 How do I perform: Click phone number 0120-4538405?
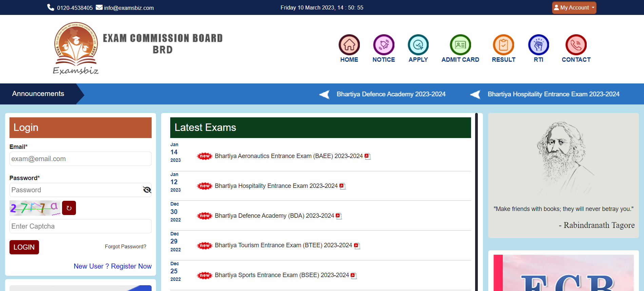coord(75,8)
